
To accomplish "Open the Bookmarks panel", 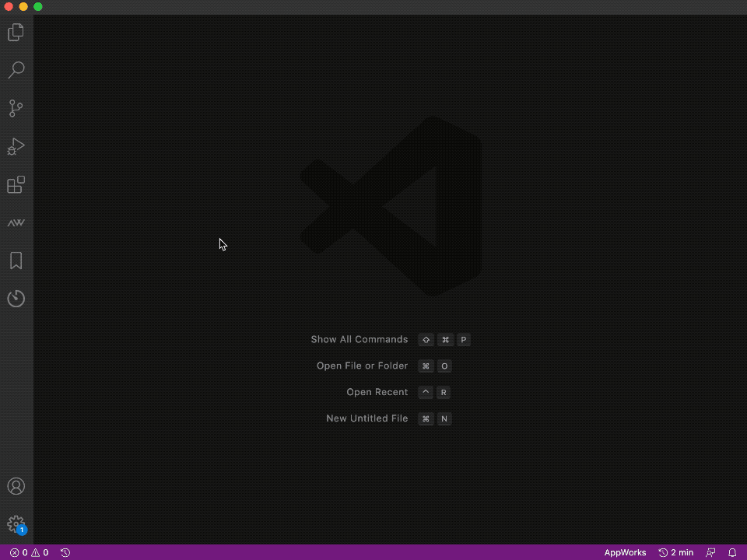I will [x=16, y=261].
